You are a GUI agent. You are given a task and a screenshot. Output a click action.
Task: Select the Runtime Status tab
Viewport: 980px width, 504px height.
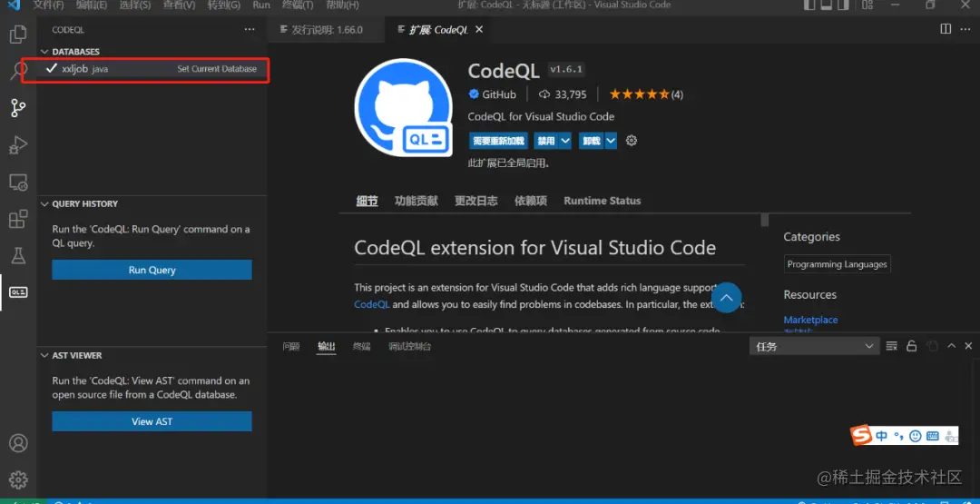(x=602, y=201)
